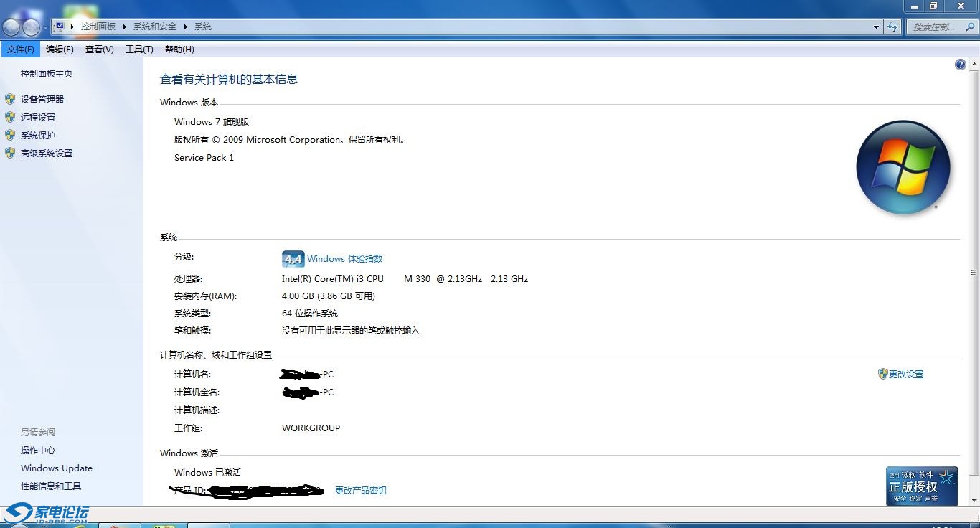Open the 文件(F) menu
This screenshot has width=980, height=528.
20,49
